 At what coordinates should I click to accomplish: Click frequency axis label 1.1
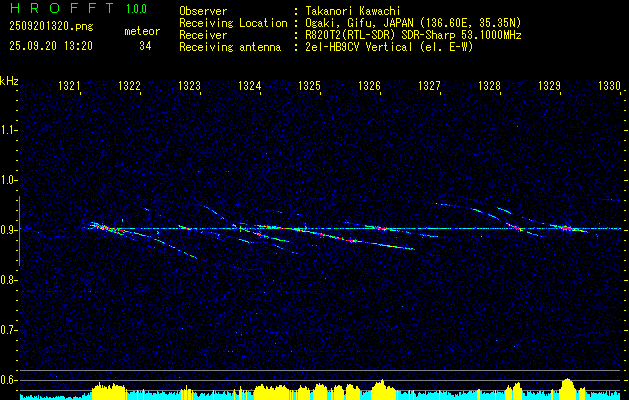(8, 130)
